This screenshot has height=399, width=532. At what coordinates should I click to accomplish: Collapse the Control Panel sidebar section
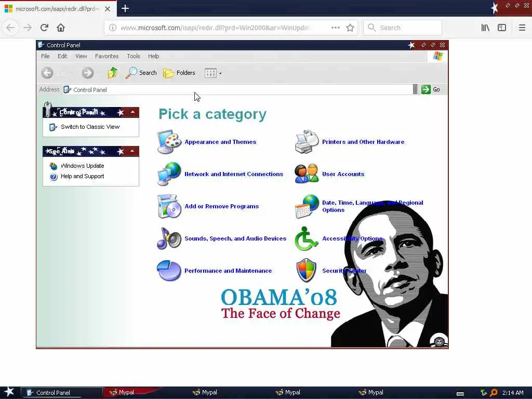click(x=132, y=112)
